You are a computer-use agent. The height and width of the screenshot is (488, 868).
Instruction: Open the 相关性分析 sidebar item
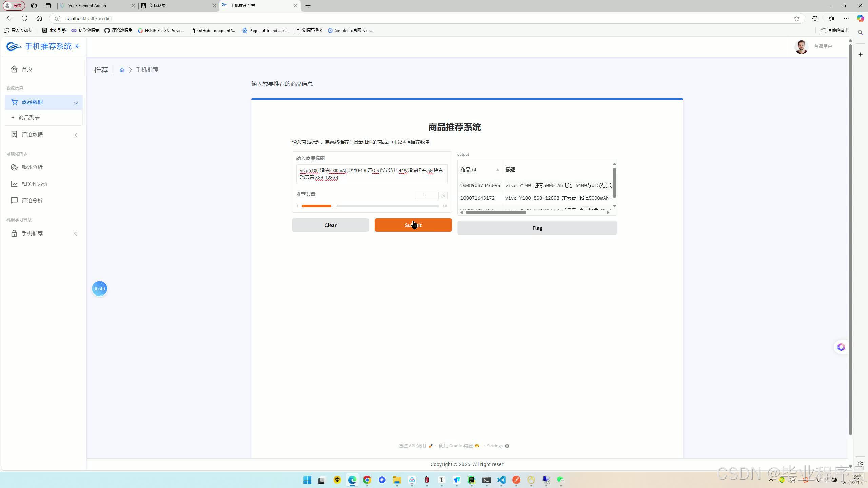click(x=44, y=184)
